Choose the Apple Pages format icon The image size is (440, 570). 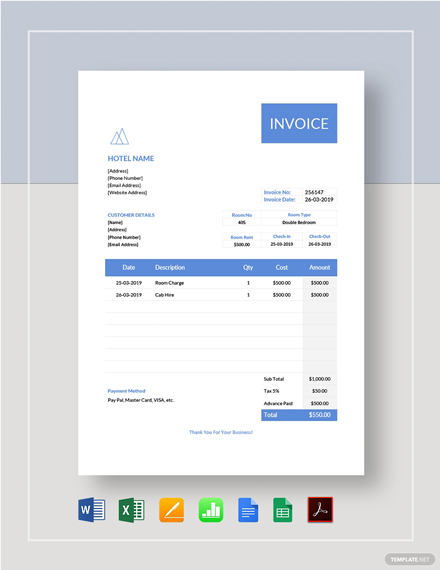(x=171, y=510)
